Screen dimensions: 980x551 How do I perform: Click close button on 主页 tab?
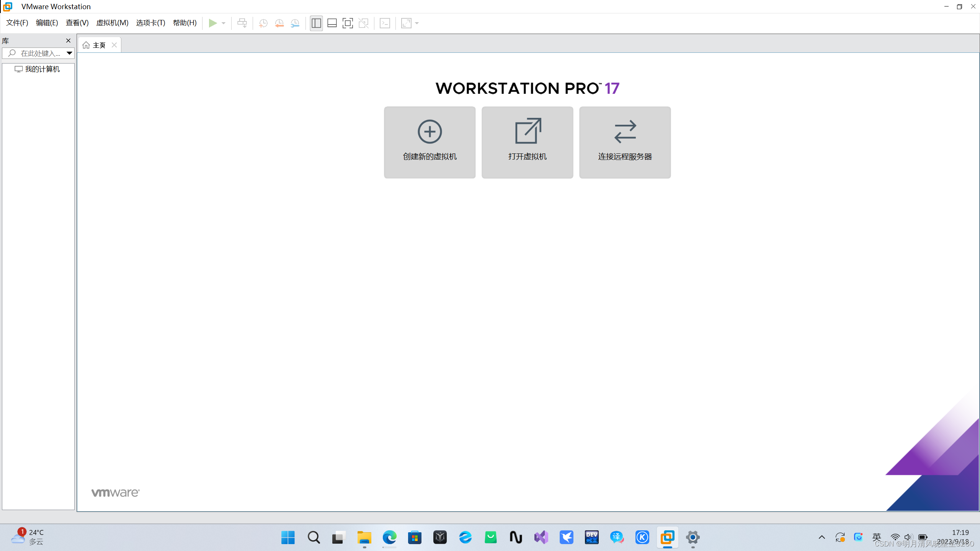pyautogui.click(x=114, y=45)
